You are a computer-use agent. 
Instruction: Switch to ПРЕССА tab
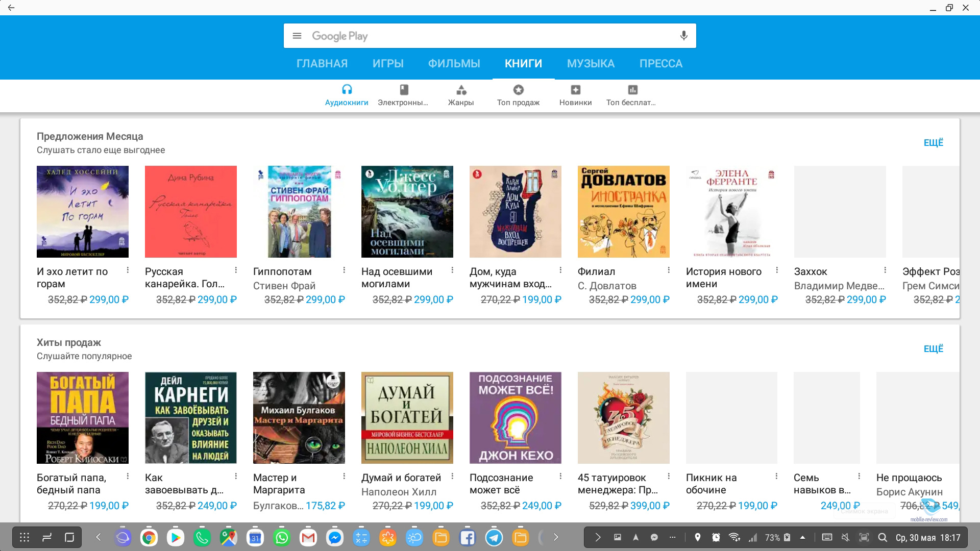(x=661, y=64)
